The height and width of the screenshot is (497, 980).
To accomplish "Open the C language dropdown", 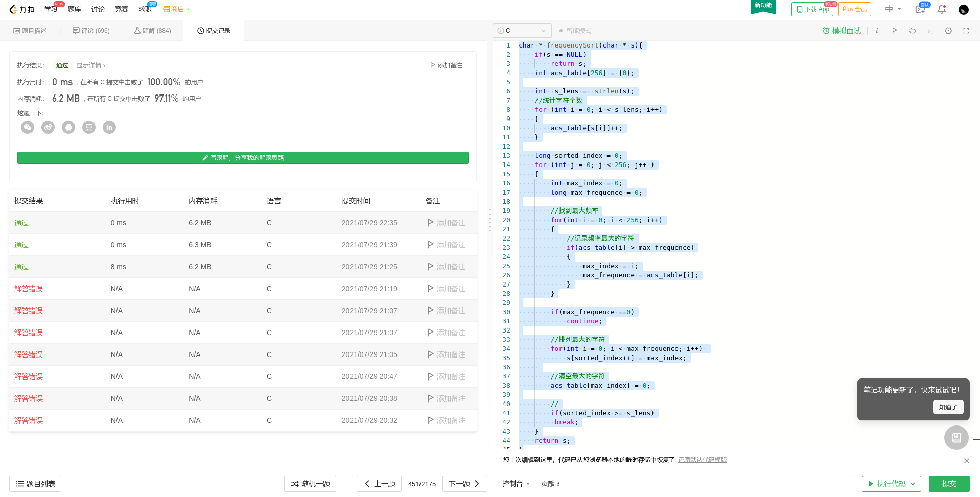I will pyautogui.click(x=522, y=31).
